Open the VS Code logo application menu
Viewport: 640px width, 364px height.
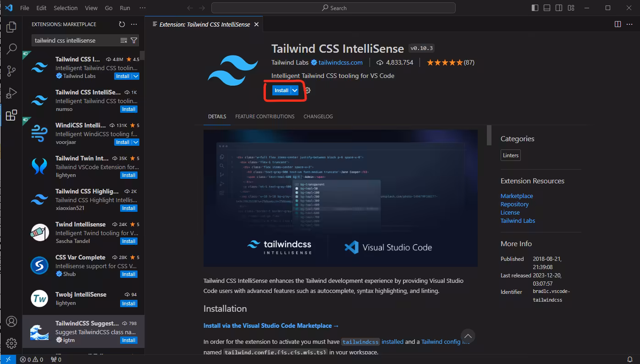pos(8,8)
